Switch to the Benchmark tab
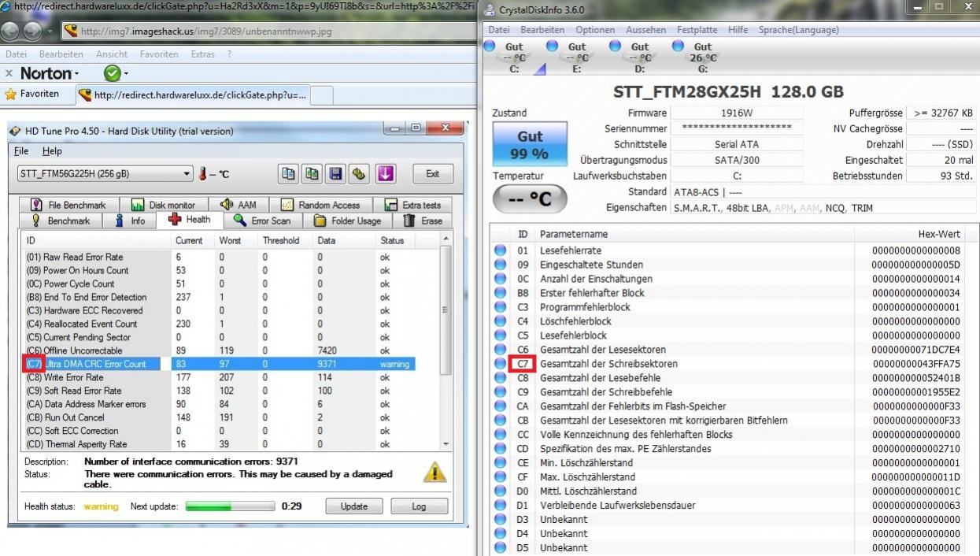The height and width of the screenshot is (556, 980). (61, 221)
